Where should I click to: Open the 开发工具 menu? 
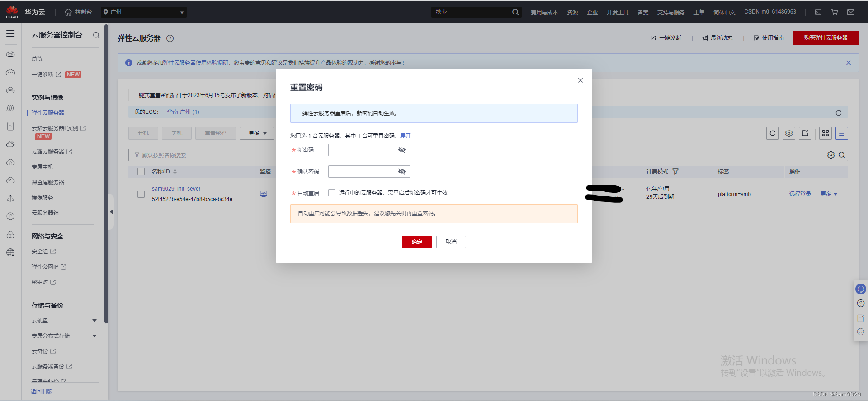coord(618,12)
